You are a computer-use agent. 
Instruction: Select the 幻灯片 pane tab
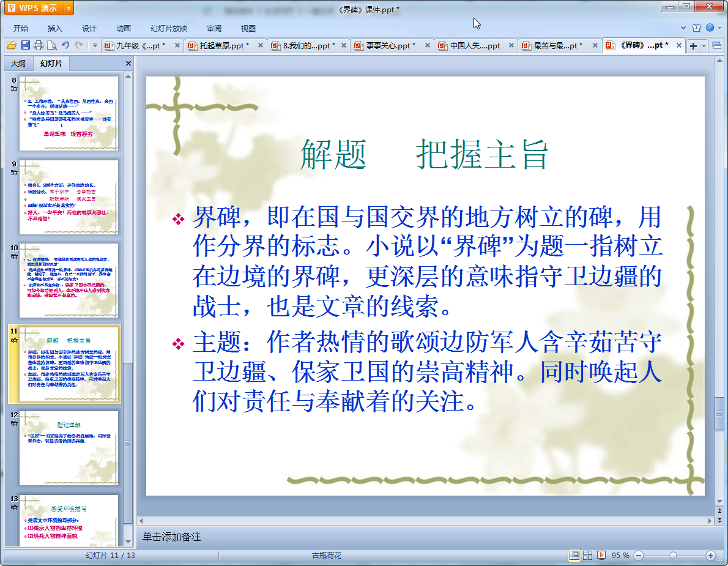tap(51, 63)
